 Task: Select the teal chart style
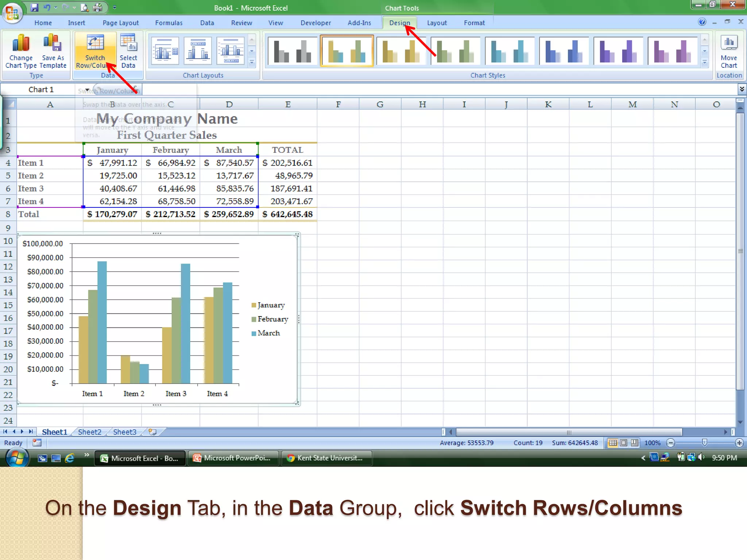[x=510, y=51]
